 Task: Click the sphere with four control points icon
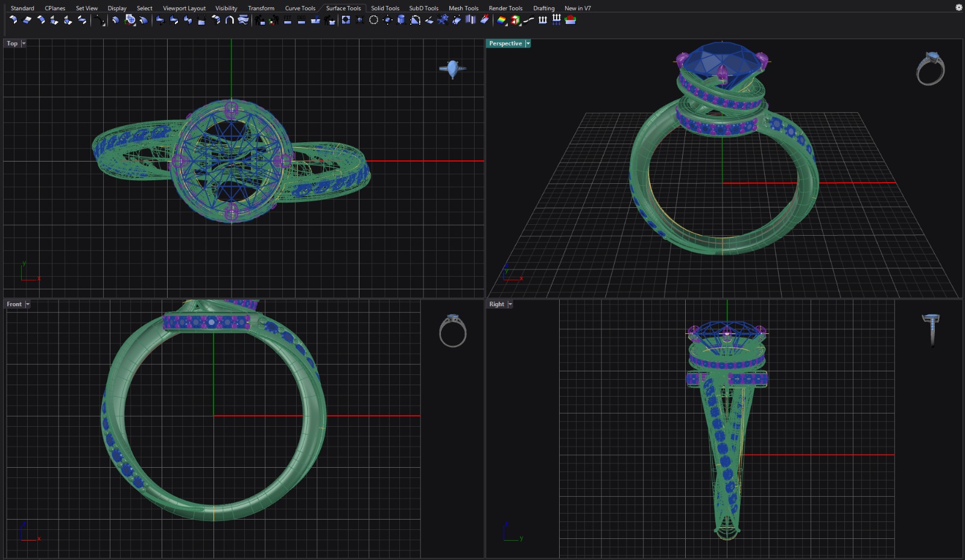(x=388, y=20)
